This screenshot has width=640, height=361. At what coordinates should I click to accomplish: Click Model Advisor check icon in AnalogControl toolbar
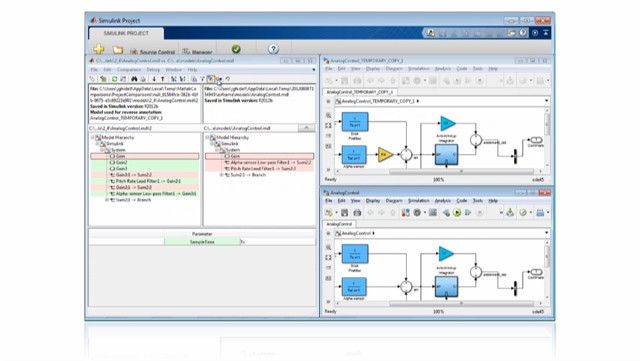523,213
